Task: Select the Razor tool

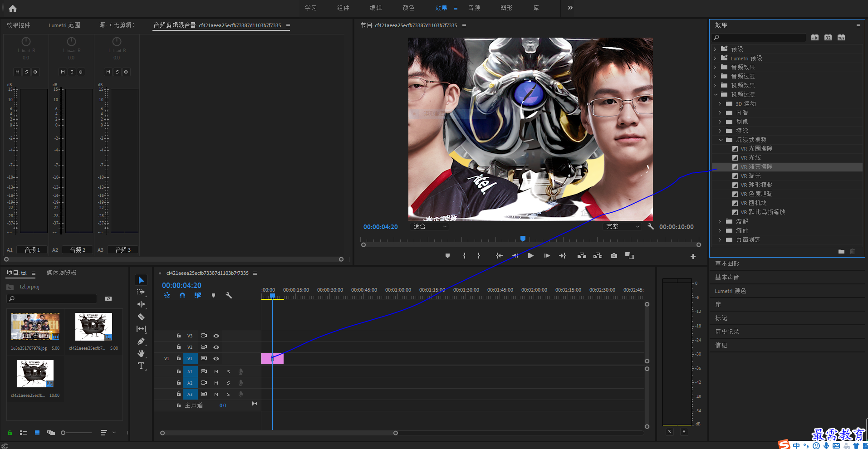Action: [141, 317]
